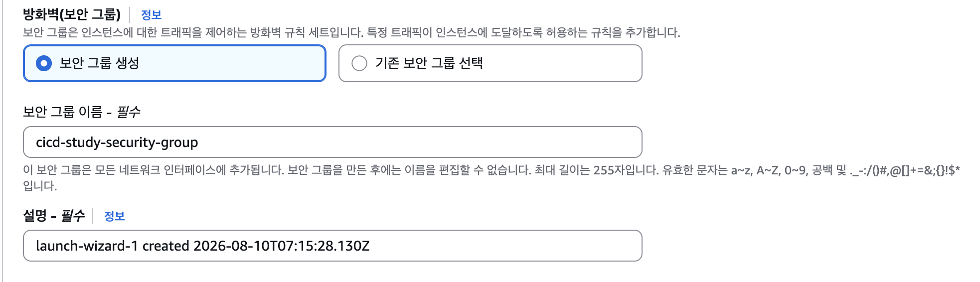Click the 입니다. helper text continuation line
The image size is (980, 282).
click(40, 186)
